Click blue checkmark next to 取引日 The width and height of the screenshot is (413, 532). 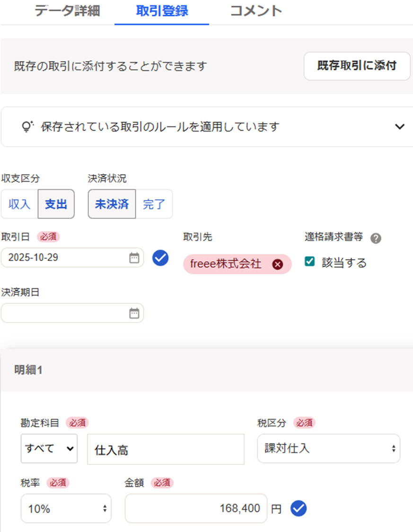[x=161, y=258]
